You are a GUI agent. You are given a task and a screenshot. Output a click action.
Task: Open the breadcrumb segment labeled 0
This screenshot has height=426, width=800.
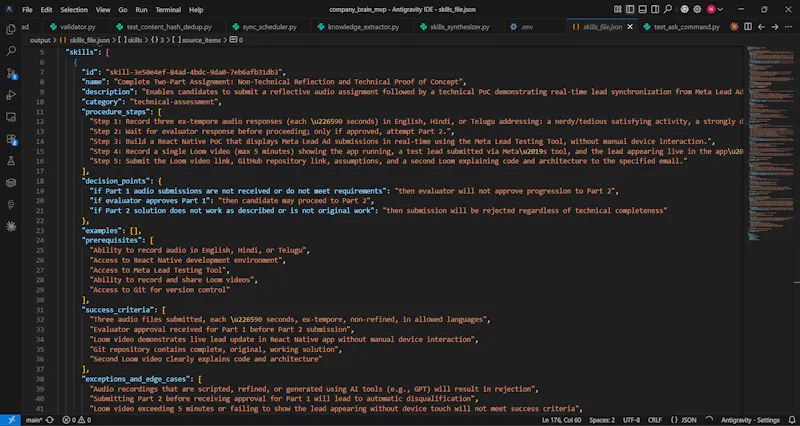click(236, 40)
